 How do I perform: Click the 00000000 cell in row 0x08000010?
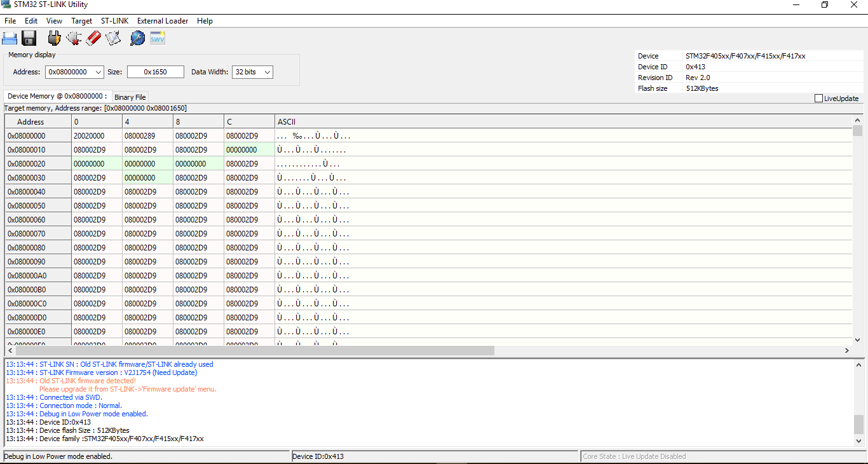[x=249, y=150]
